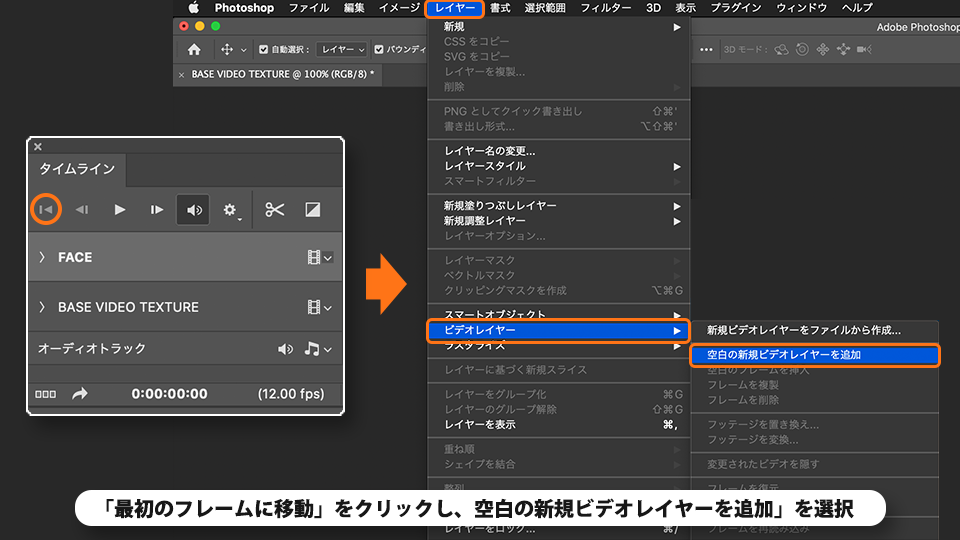Click the レイヤー menu

[x=454, y=8]
